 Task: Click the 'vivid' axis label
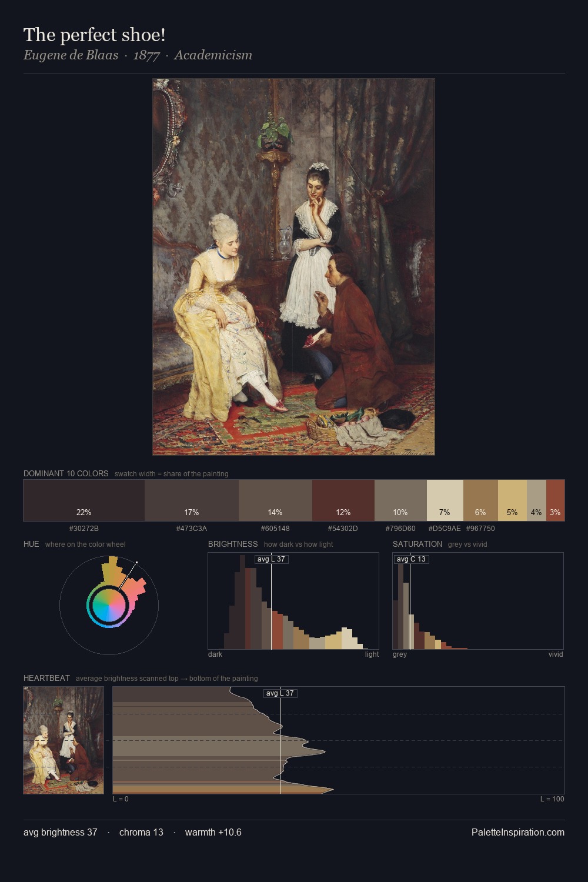click(x=556, y=654)
